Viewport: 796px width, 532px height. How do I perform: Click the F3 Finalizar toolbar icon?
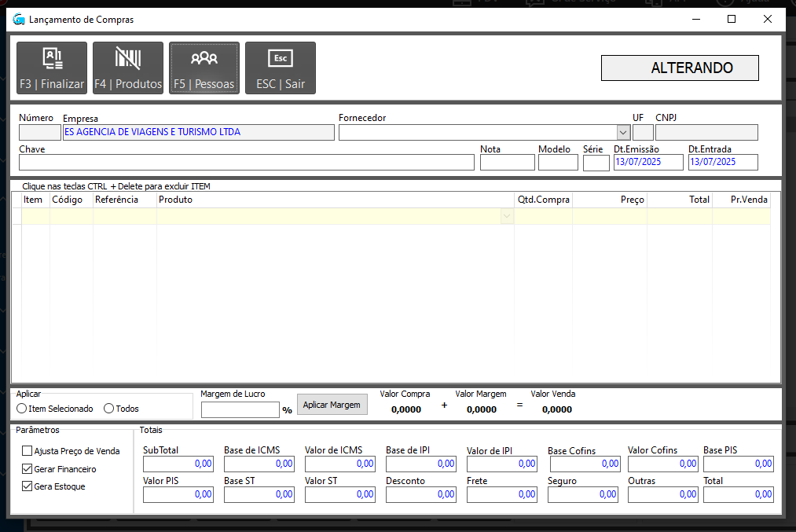click(52, 68)
